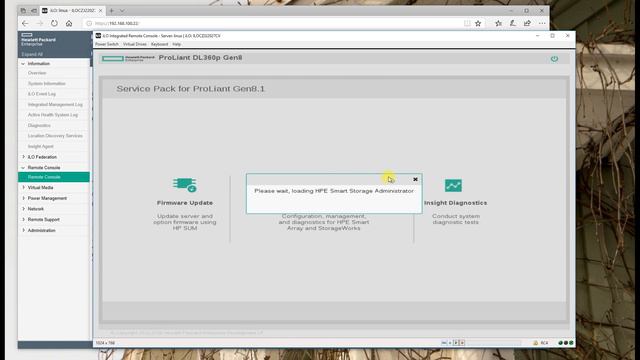Image resolution: width=640 pixels, height=360 pixels.
Task: Click the Hewlett Packard Enterprise logo
Action: click(38, 39)
